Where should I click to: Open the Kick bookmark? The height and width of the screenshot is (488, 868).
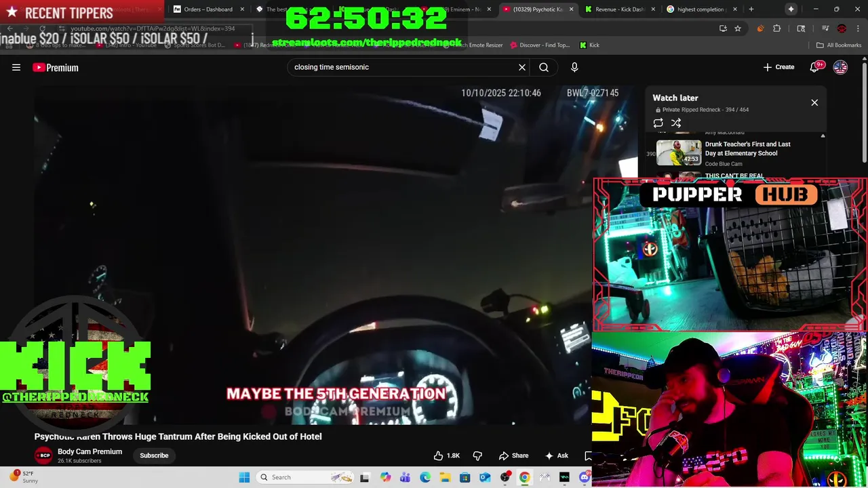(x=589, y=45)
